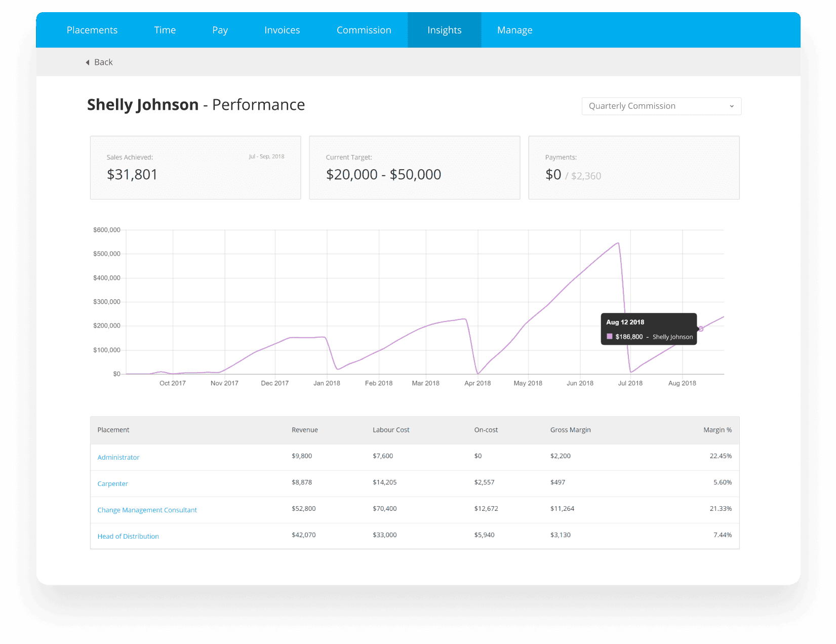
Task: Click the Revenue column header
Action: 305,430
